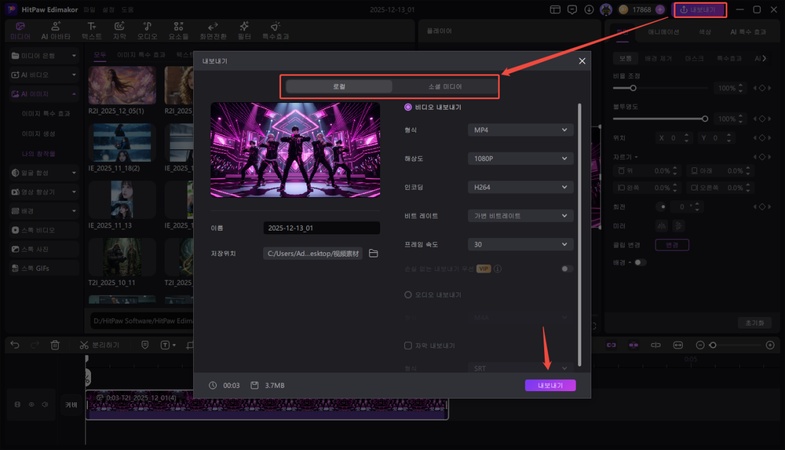Click the zoom-in plus icon on the timeline

[x=771, y=345]
